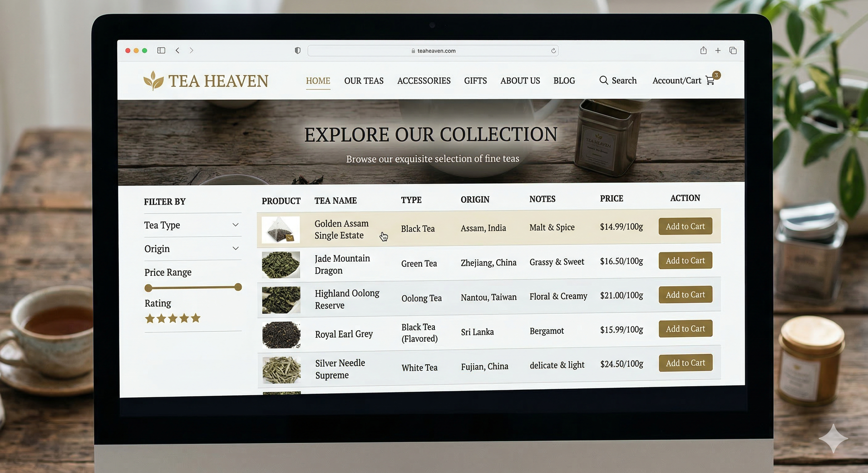868x473 pixels.
Task: Click the Tea Heaven leaf logo
Action: point(153,80)
